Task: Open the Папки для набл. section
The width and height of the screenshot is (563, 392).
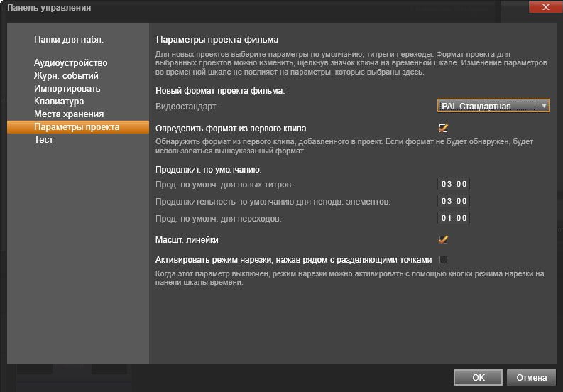Action: coord(69,40)
